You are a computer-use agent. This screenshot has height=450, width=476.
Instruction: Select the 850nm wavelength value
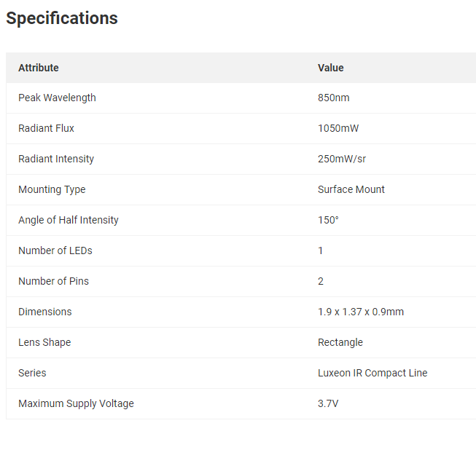tap(334, 98)
